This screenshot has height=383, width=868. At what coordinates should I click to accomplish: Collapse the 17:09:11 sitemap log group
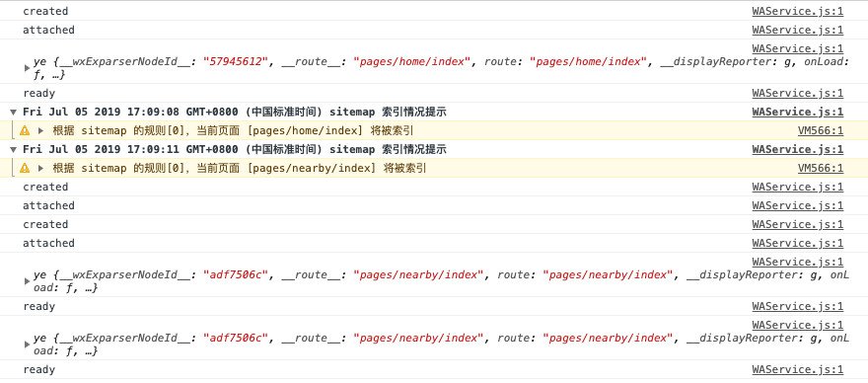coord(13,150)
